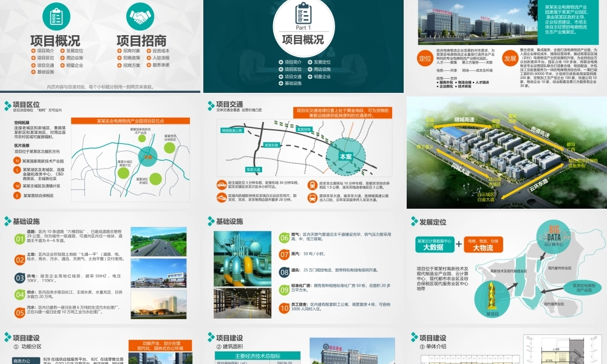Click the 某某大道 label on traffic map

click(x=253, y=169)
